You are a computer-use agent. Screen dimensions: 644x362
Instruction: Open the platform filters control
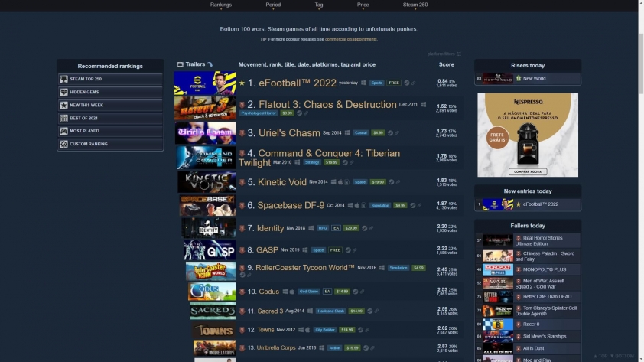pos(444,54)
